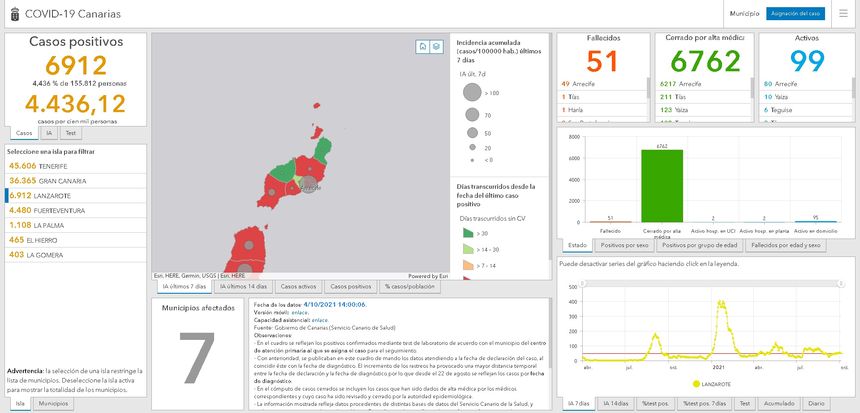This screenshot has width=860, height=413.
Task: Toggle LANZAROTE series in chart legend
Action: 707,383
